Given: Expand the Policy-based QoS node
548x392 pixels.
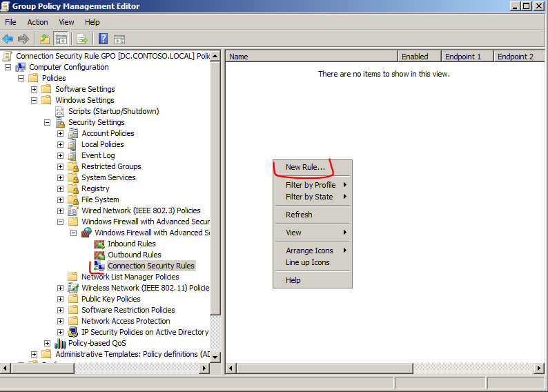Looking at the screenshot, I should (x=47, y=344).
